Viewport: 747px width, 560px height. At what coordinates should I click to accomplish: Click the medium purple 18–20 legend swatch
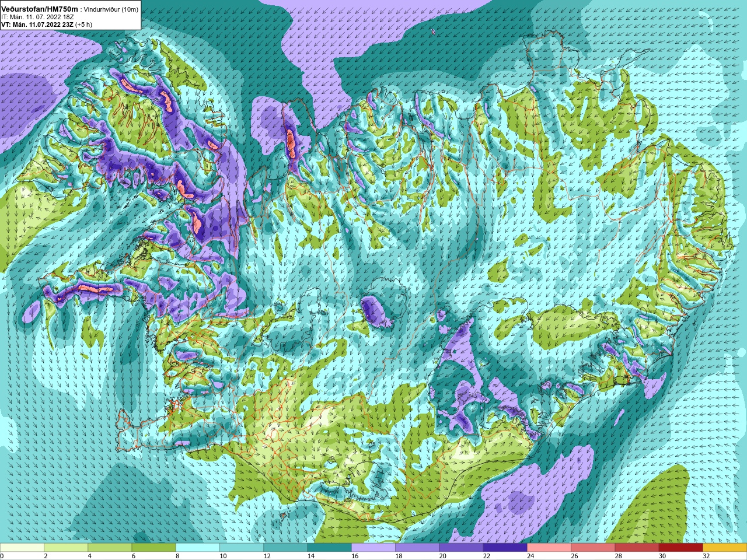click(x=417, y=548)
